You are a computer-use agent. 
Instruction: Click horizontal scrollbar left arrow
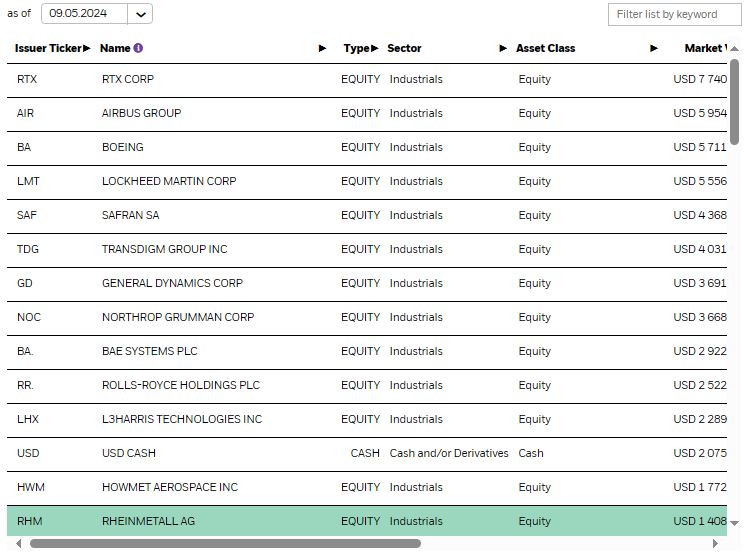[19, 544]
